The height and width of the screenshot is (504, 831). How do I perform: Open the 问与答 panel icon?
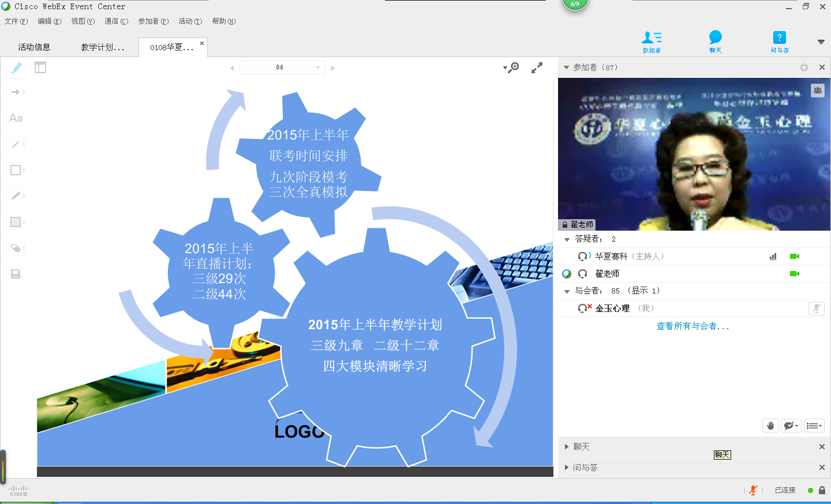click(x=780, y=42)
